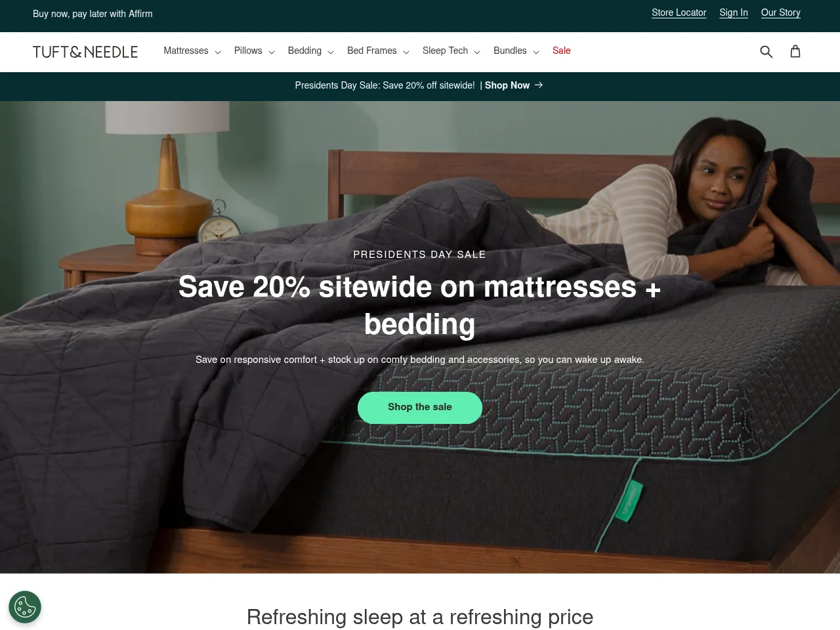
Task: Open the Bundles navigation item
Action: click(x=510, y=51)
